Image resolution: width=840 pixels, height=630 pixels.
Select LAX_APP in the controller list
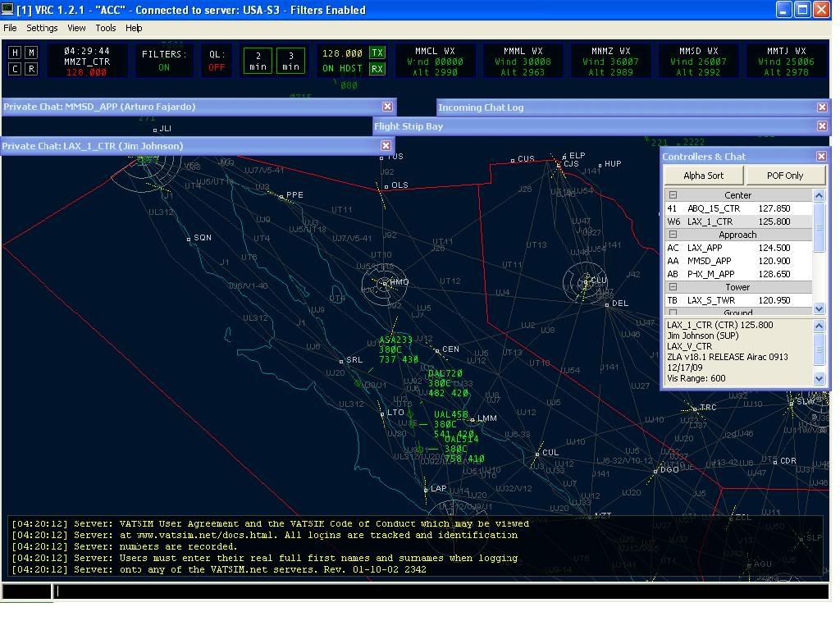point(704,248)
